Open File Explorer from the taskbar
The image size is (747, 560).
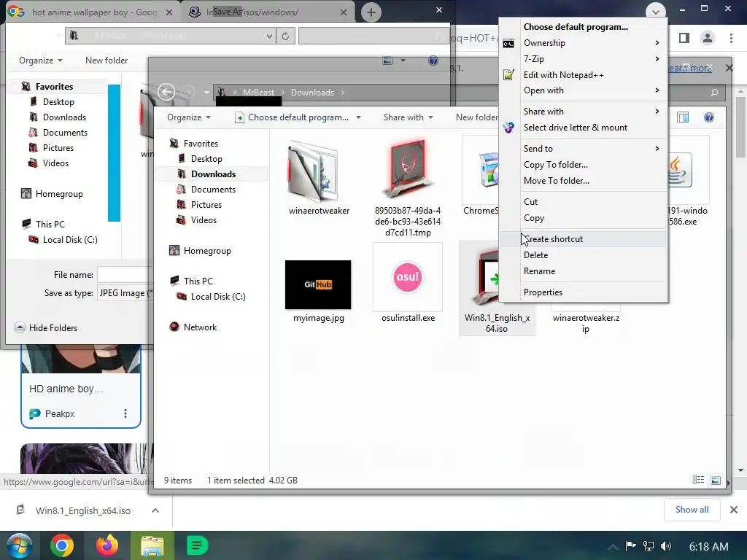152,545
